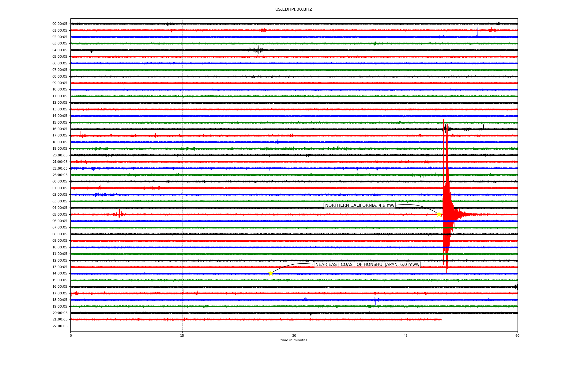This screenshot has width=588, height=368.
Task: Click the small red burst on the lower 05:00:05 trace
Action: click(119, 214)
